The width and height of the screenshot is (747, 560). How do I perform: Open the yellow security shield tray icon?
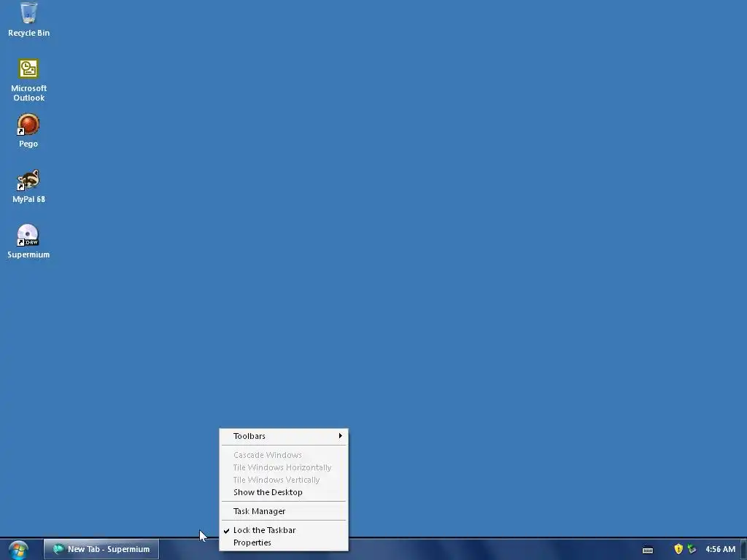click(678, 549)
